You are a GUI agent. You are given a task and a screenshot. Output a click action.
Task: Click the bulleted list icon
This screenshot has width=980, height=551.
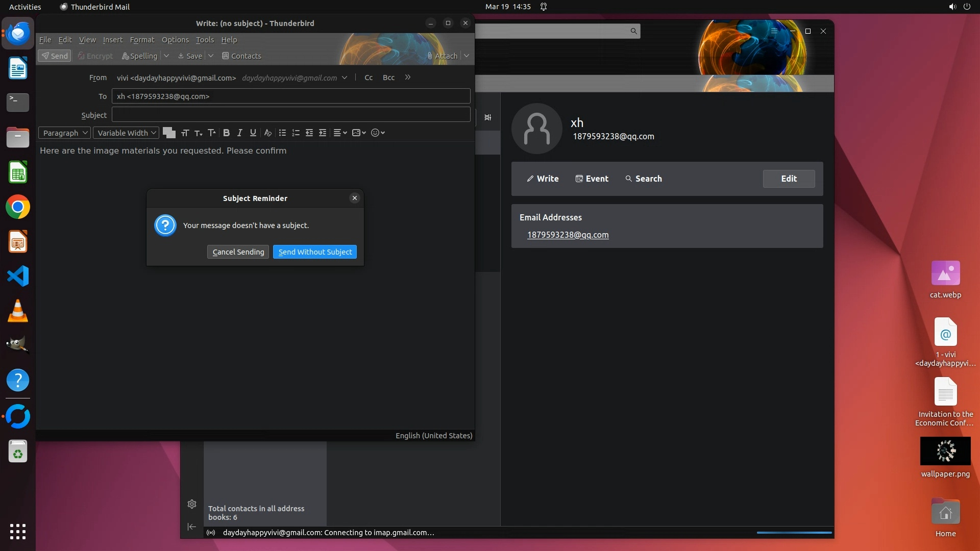click(282, 133)
